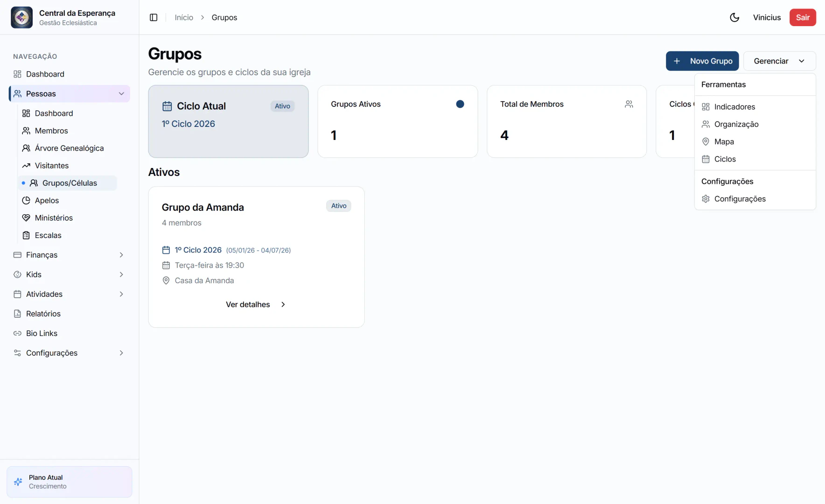825x504 pixels.
Task: Select the Ministérios heart icon
Action: [27, 217]
